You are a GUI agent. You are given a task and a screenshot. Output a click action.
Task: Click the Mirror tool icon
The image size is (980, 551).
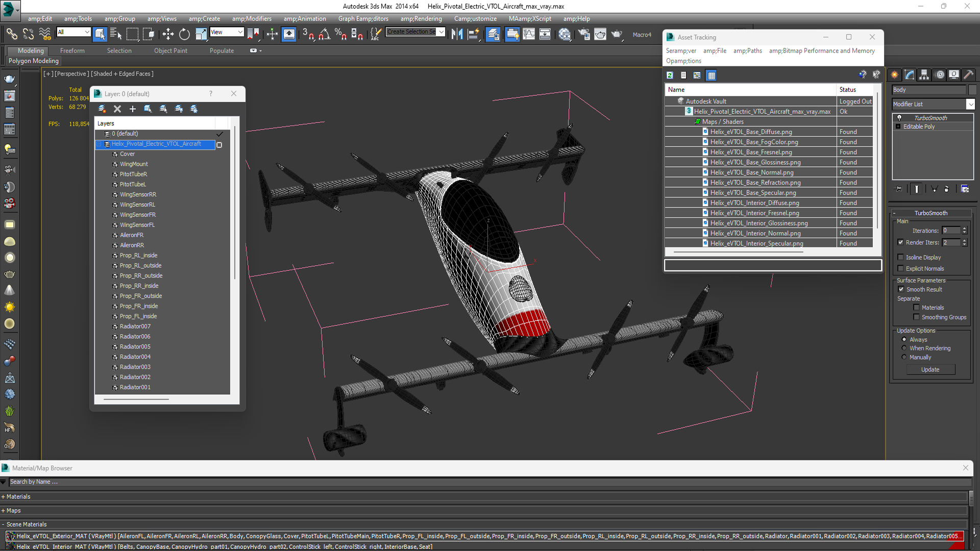coord(457,34)
